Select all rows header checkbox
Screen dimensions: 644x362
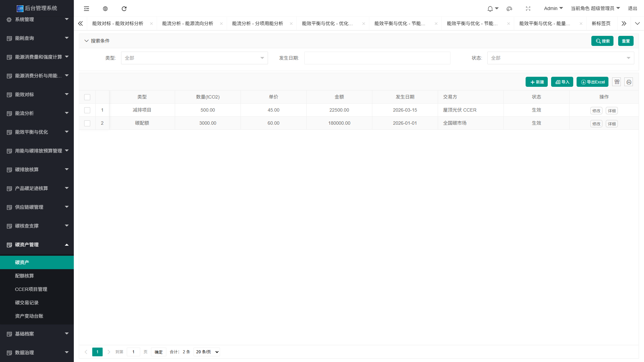(x=87, y=97)
